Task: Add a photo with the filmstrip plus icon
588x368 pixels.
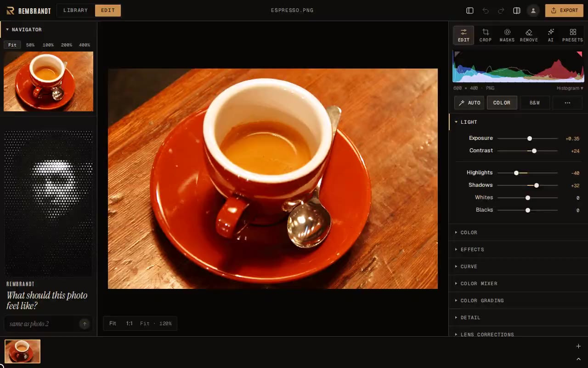Action: (578, 346)
